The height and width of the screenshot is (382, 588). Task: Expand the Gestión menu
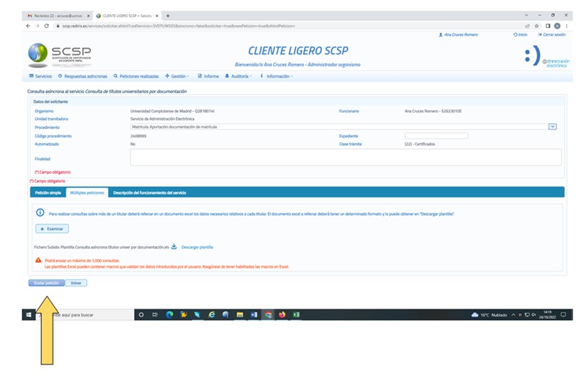point(177,76)
